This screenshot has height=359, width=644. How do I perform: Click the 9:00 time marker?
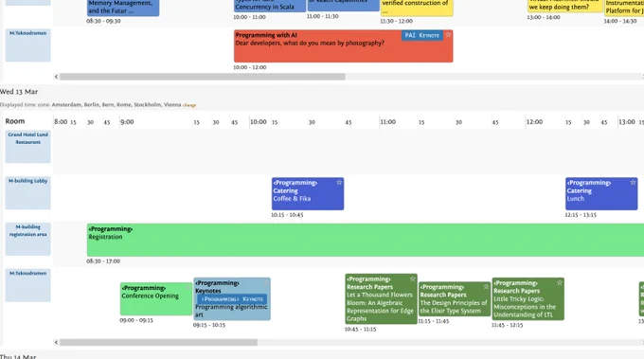(127, 121)
